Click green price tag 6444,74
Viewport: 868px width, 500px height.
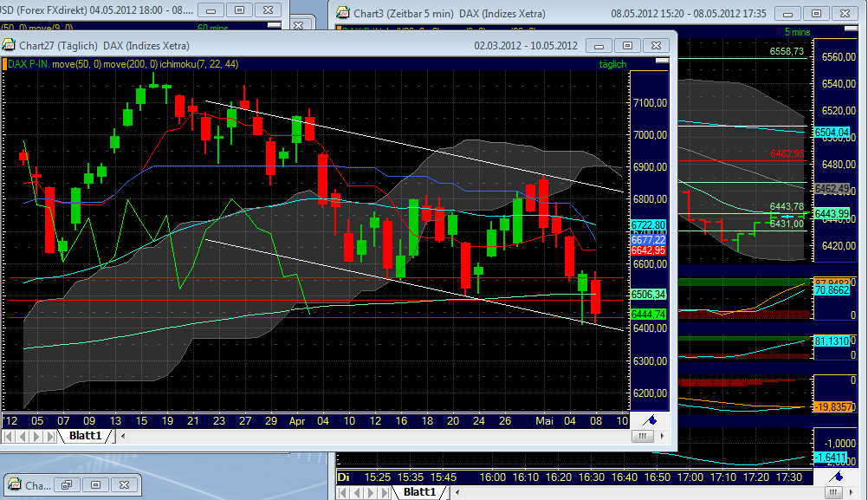tap(648, 315)
